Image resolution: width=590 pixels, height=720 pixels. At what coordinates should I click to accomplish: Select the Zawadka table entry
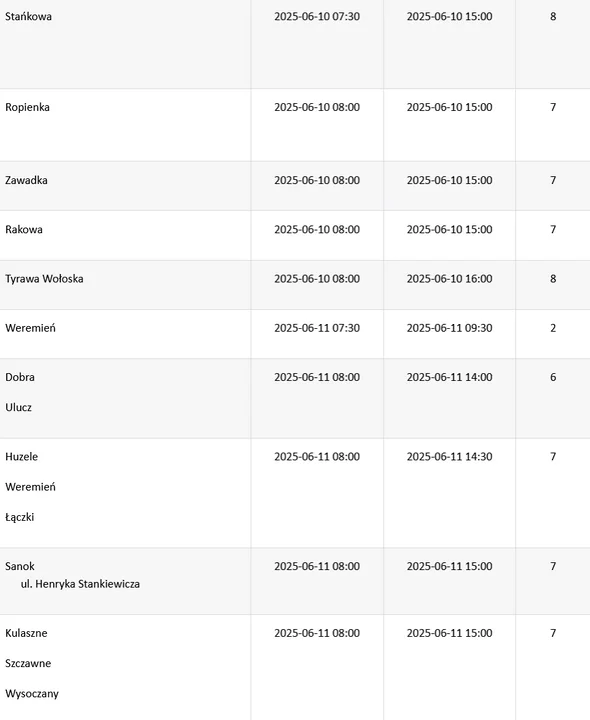pyautogui.click(x=26, y=180)
